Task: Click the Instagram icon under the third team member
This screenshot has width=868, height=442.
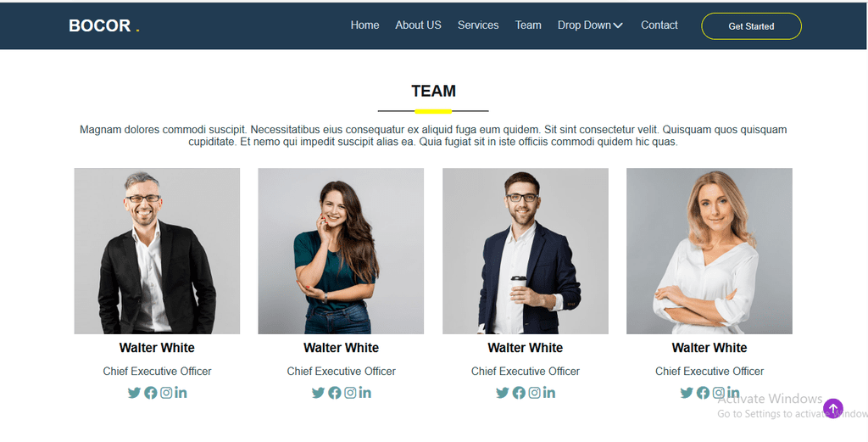Action: [534, 393]
